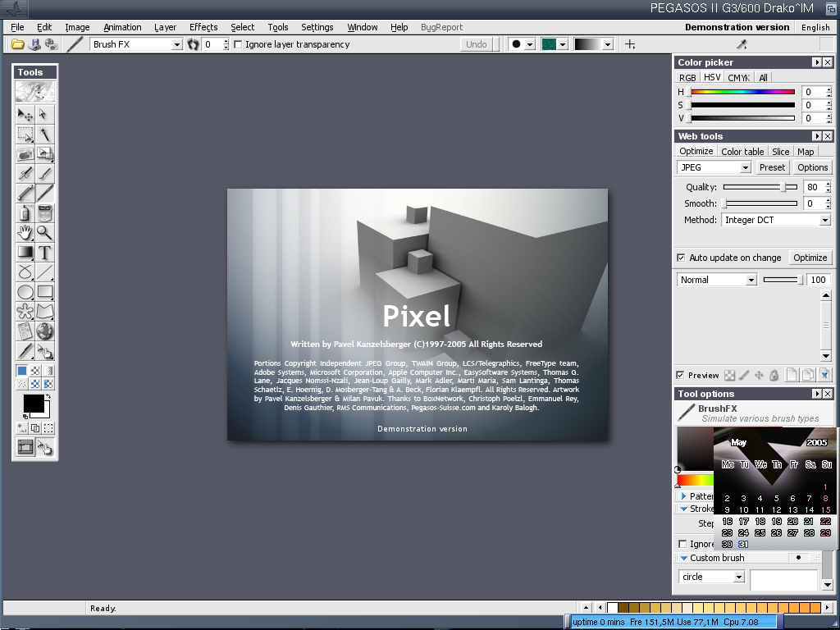Open the Animation menu

pyautogui.click(x=122, y=27)
